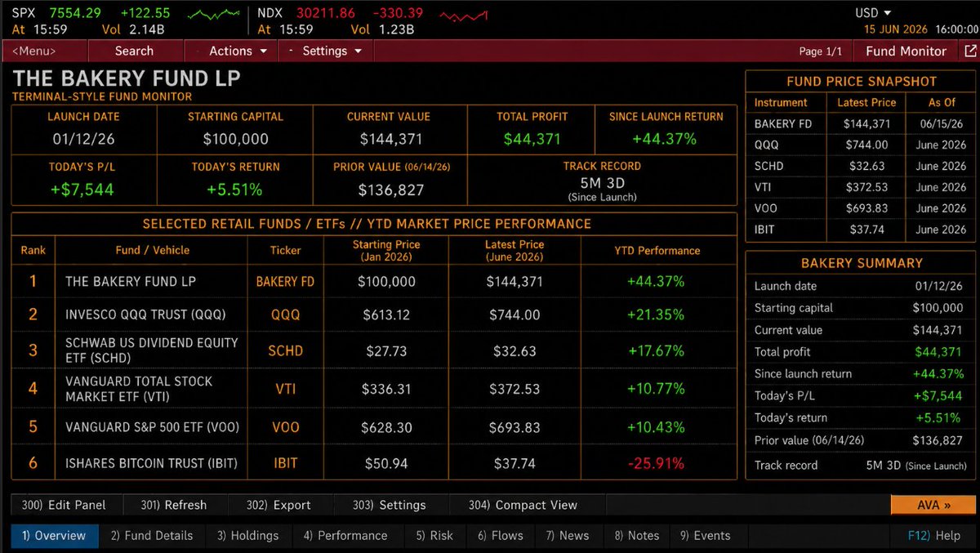980x553 pixels.
Task: Click the $37.74 price in Fund Price Snapshot
Action: [x=866, y=230]
